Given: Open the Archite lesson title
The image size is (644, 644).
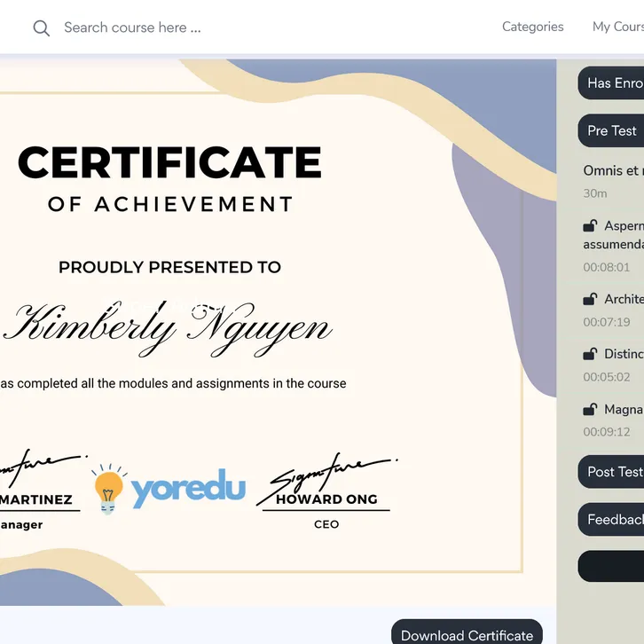Looking at the screenshot, I should click(624, 299).
